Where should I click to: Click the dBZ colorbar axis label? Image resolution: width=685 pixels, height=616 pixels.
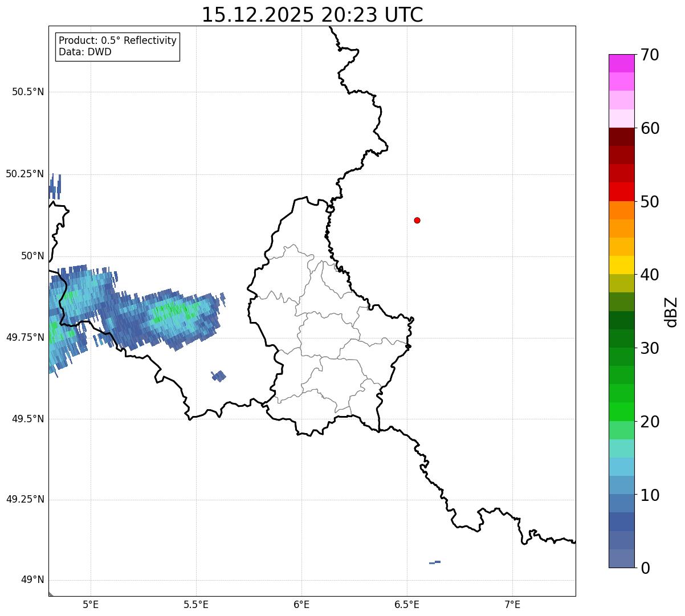pos(672,312)
